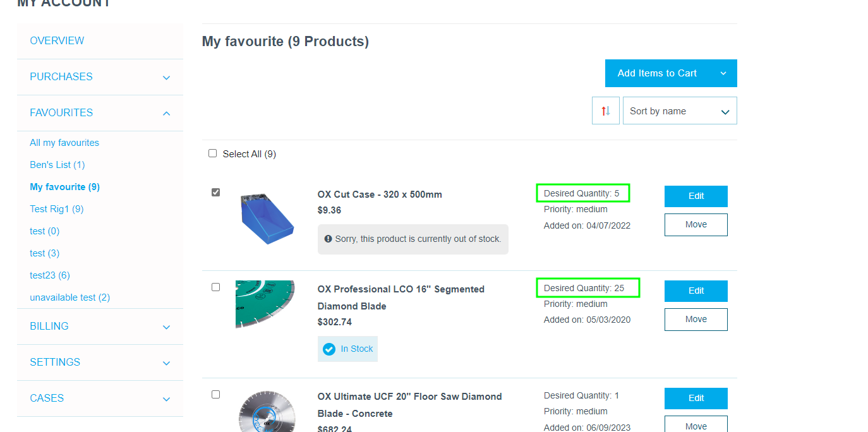Collapse the Favourites section
868x432 pixels.
pyautogui.click(x=166, y=114)
